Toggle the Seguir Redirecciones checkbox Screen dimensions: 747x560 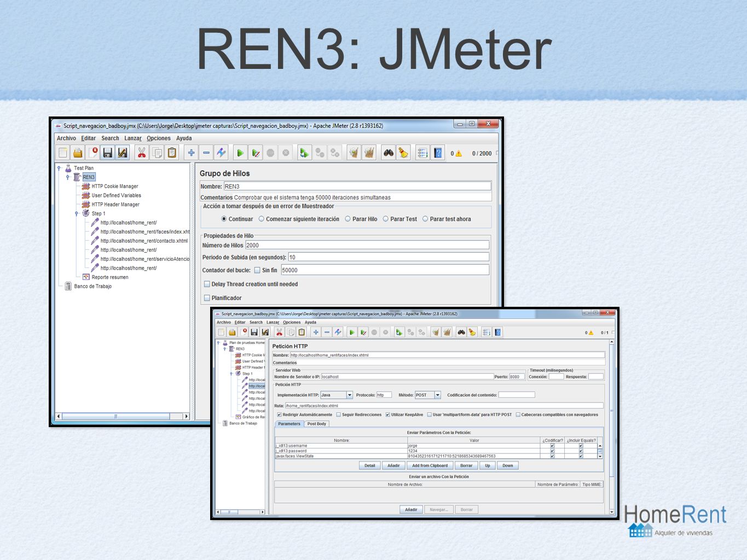point(339,415)
